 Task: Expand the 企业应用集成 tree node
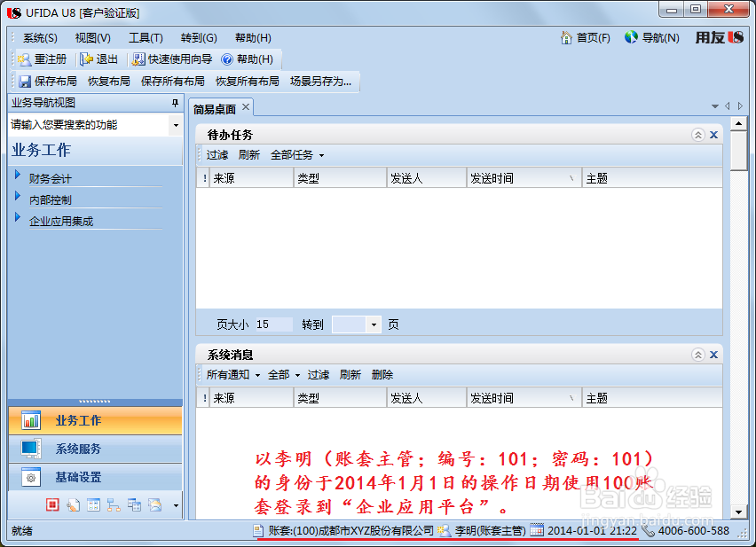pos(18,216)
